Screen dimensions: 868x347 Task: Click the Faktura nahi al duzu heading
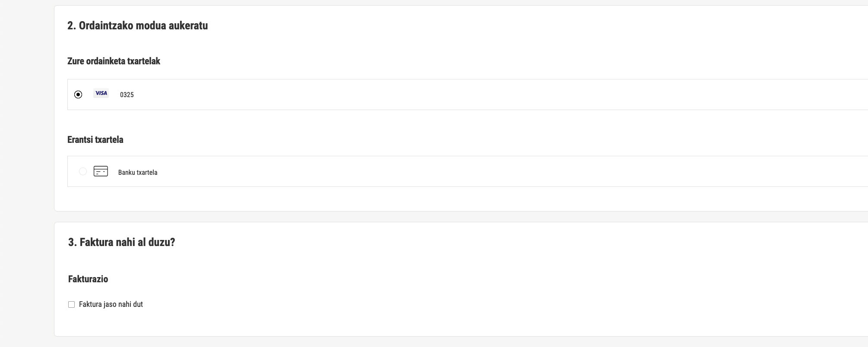pos(121,242)
